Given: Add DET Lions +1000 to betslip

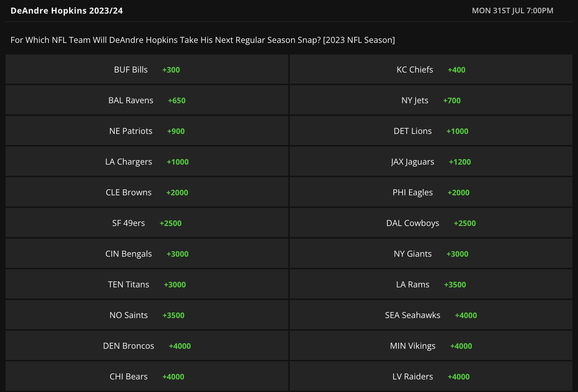Looking at the screenshot, I should pyautogui.click(x=431, y=131).
